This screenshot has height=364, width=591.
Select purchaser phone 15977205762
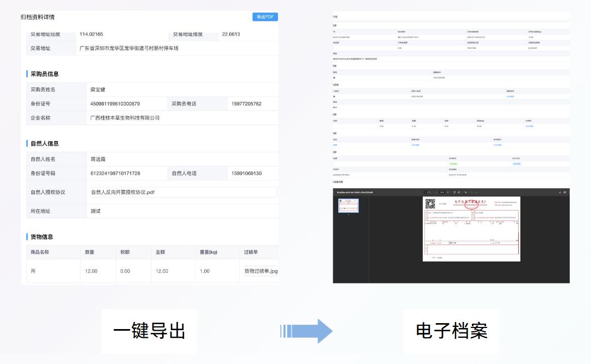point(246,104)
